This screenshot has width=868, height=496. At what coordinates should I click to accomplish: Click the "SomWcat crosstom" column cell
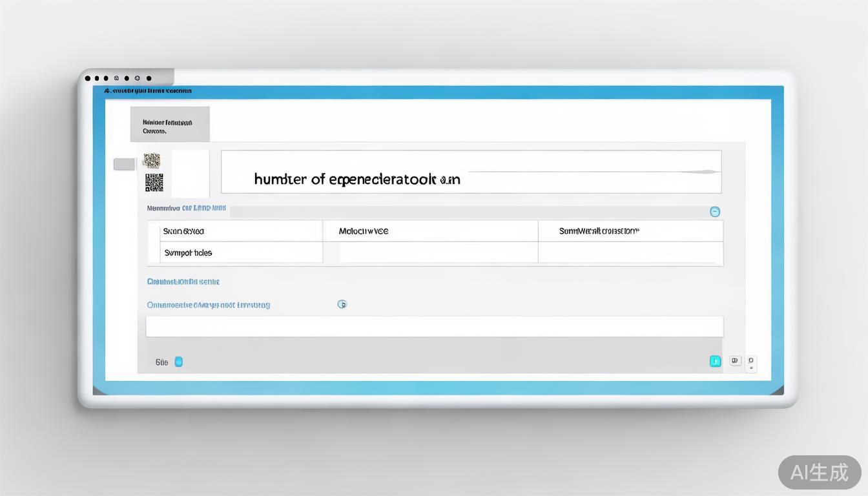[630, 231]
